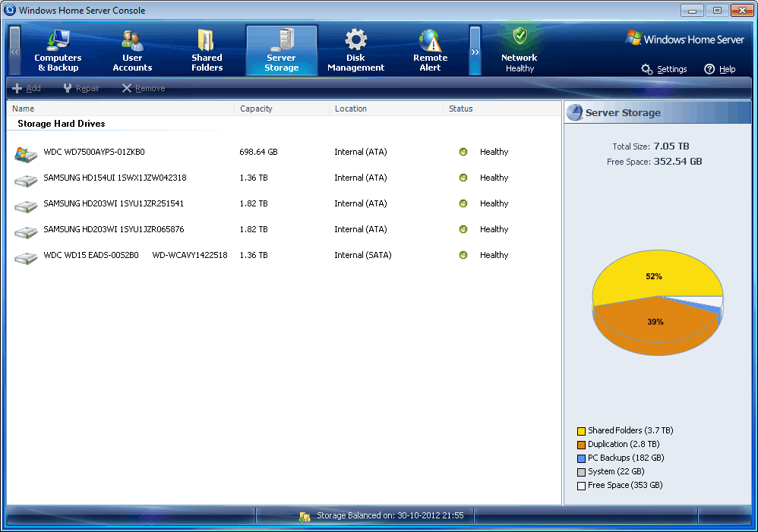Switch to the Shared Folders tab

tap(207, 50)
